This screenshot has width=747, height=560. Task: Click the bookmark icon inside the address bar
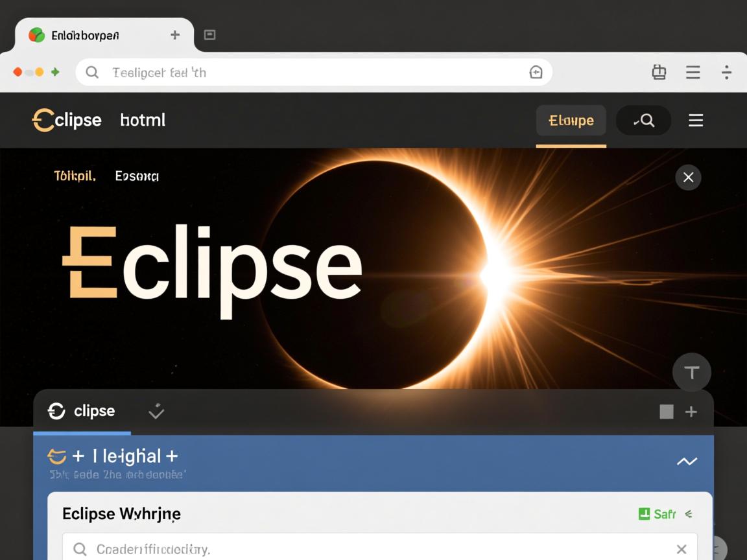pyautogui.click(x=536, y=72)
